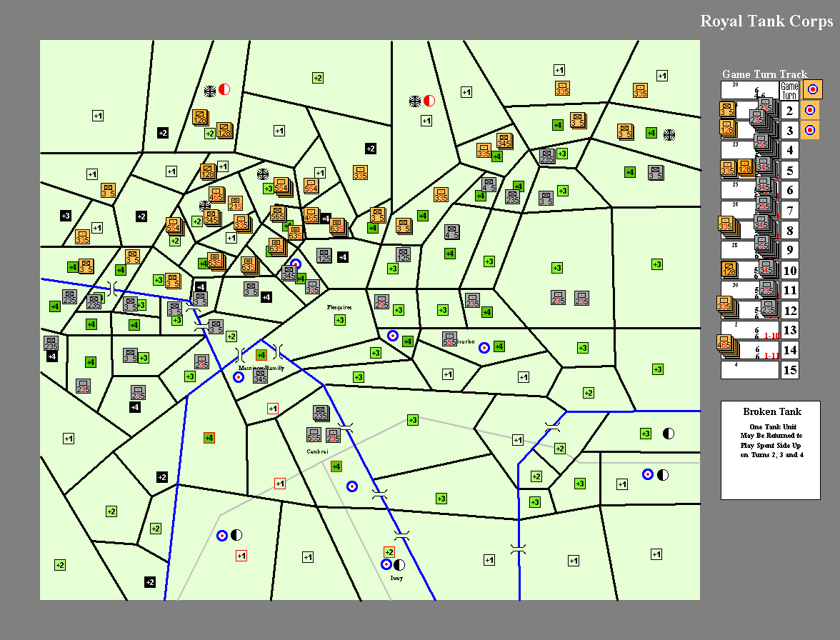Viewport: 840px width, 640px height.
Task: Select gray 125 counter beside black +4
Action: [324, 256]
